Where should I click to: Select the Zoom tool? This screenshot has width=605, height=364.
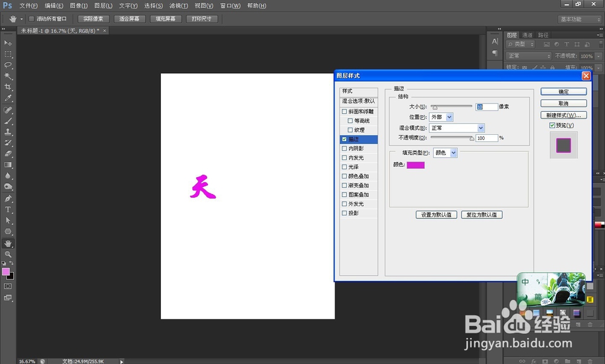[8, 255]
